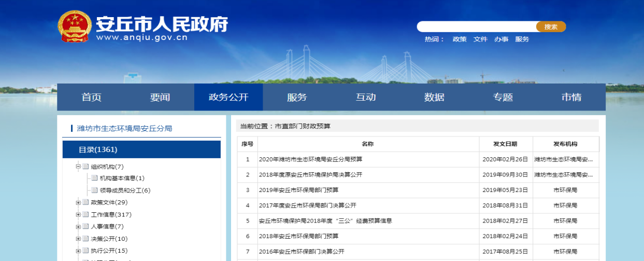Click document icon beside 政策文件(29)
This screenshot has width=644, height=261.
point(85,202)
